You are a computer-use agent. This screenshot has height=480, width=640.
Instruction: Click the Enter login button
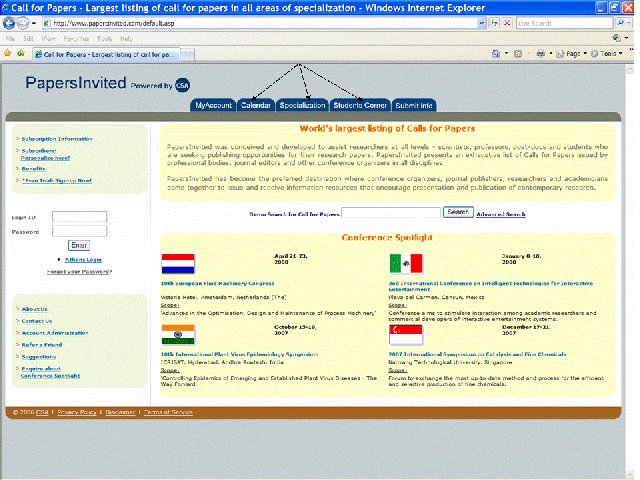pyautogui.click(x=79, y=245)
